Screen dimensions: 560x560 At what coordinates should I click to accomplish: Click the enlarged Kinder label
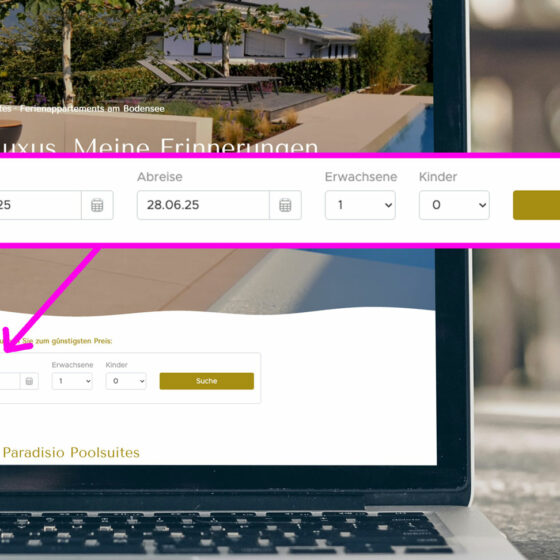438,177
